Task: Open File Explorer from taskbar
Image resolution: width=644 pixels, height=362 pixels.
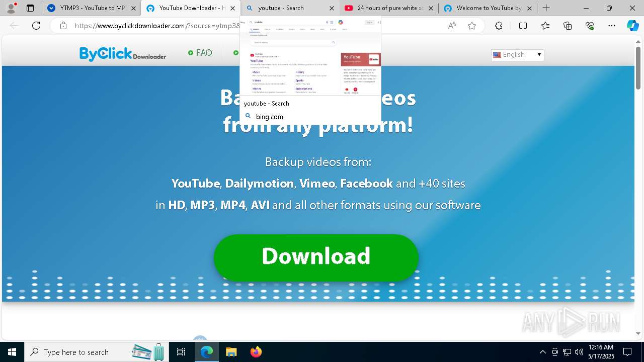Action: tap(231, 352)
